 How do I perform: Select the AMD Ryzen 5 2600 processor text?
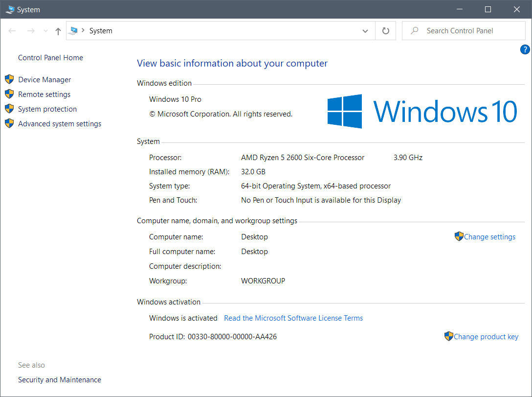coord(303,158)
